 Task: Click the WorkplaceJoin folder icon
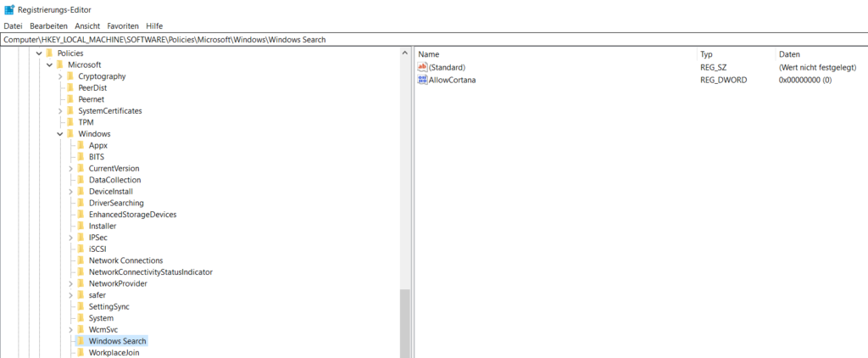pos(81,352)
